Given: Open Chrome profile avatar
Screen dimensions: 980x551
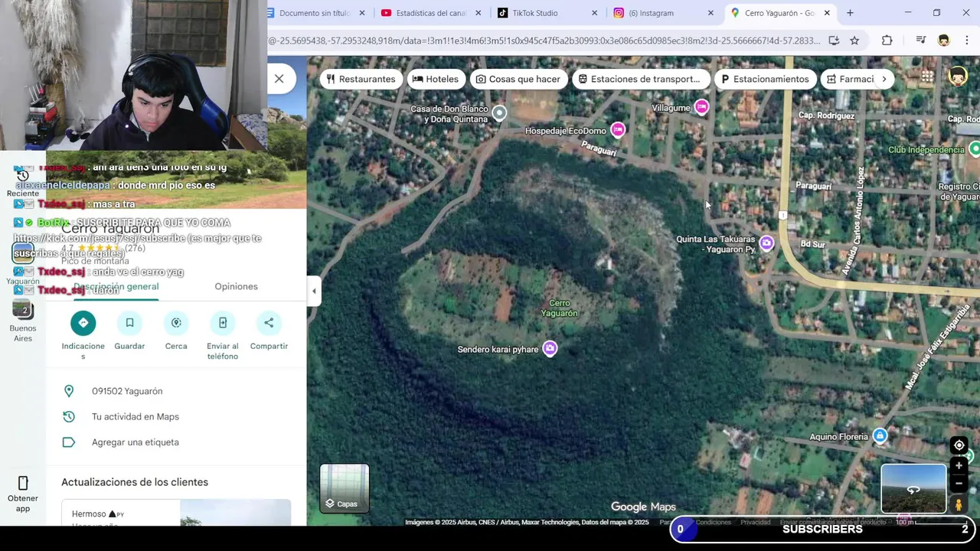Looking at the screenshot, I should (943, 41).
